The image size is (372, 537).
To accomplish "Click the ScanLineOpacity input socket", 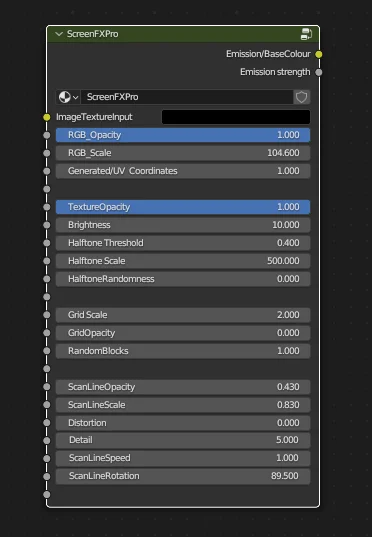I will pos(47,387).
